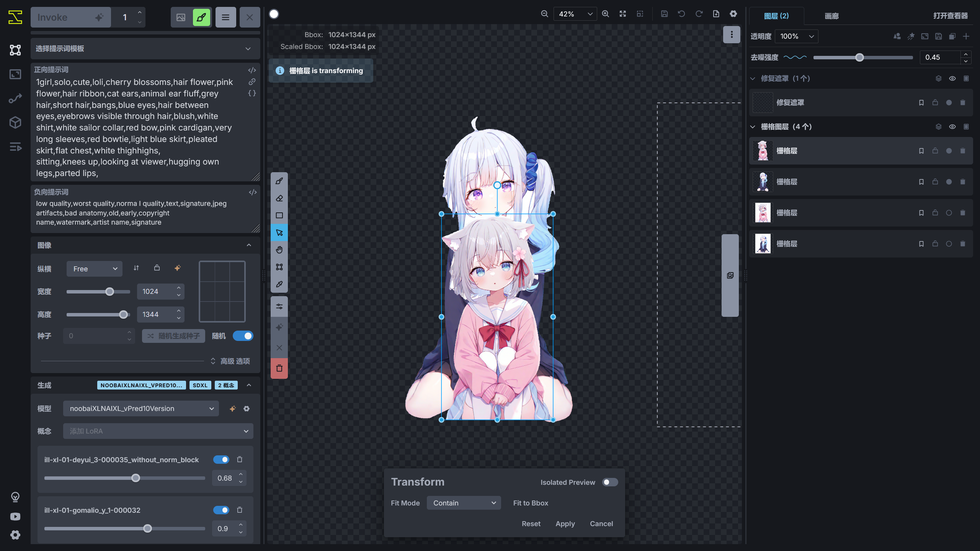Screen dimensions: 980x551
Task: Click the 随机生成种子 button
Action: pyautogui.click(x=173, y=336)
